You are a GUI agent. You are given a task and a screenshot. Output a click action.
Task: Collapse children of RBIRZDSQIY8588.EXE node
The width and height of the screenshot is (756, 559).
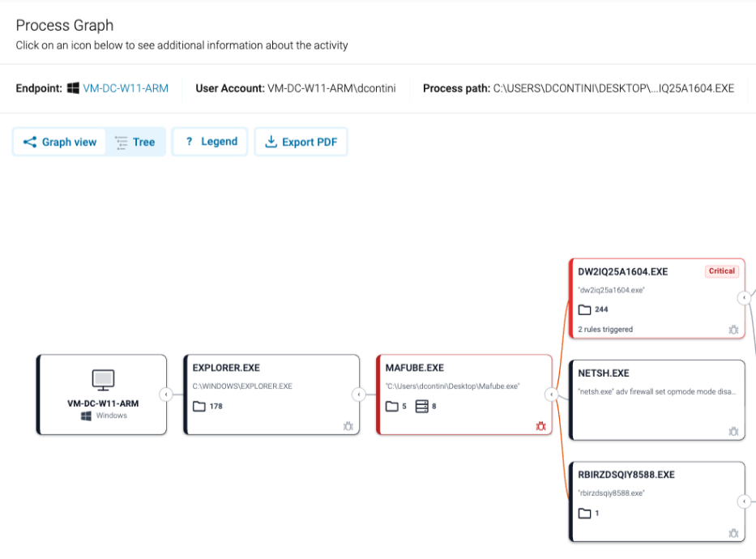744,501
